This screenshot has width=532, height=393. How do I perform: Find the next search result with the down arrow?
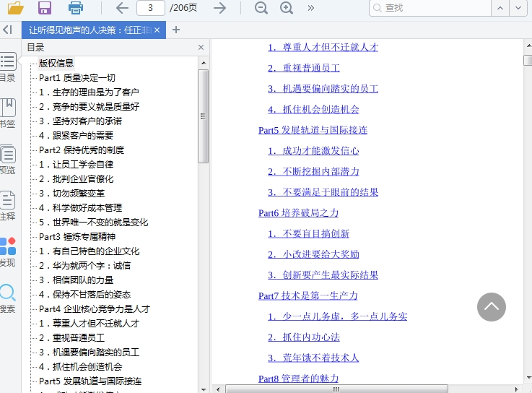click(x=518, y=8)
